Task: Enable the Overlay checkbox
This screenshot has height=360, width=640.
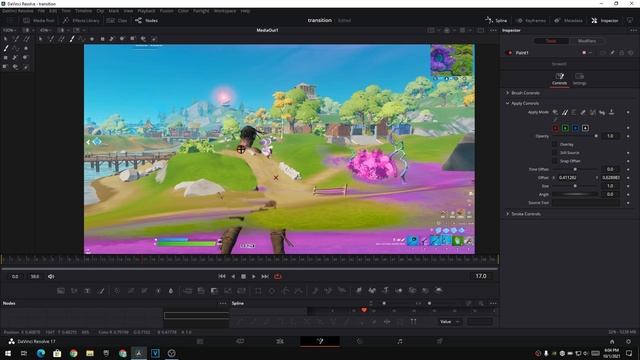Action: pos(554,144)
